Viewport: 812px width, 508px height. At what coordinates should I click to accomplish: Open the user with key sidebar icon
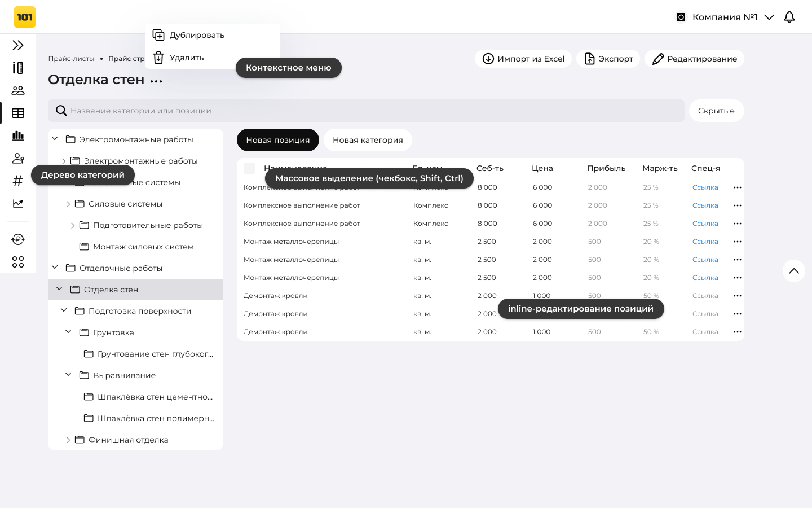pyautogui.click(x=18, y=158)
